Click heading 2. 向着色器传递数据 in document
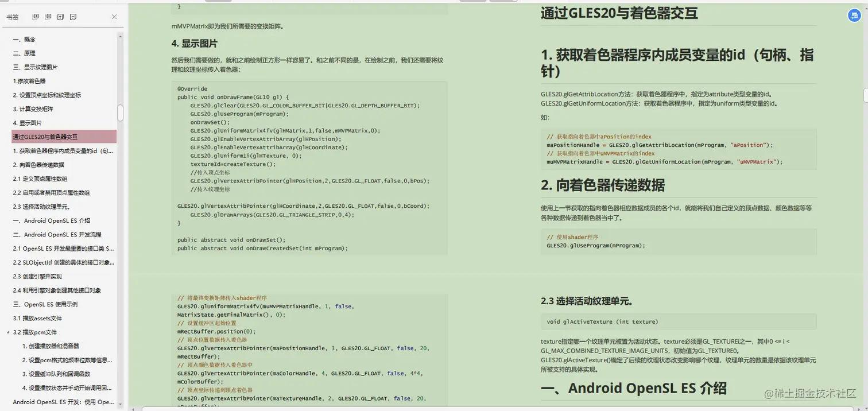Image resolution: width=868 pixels, height=411 pixels. click(x=603, y=185)
